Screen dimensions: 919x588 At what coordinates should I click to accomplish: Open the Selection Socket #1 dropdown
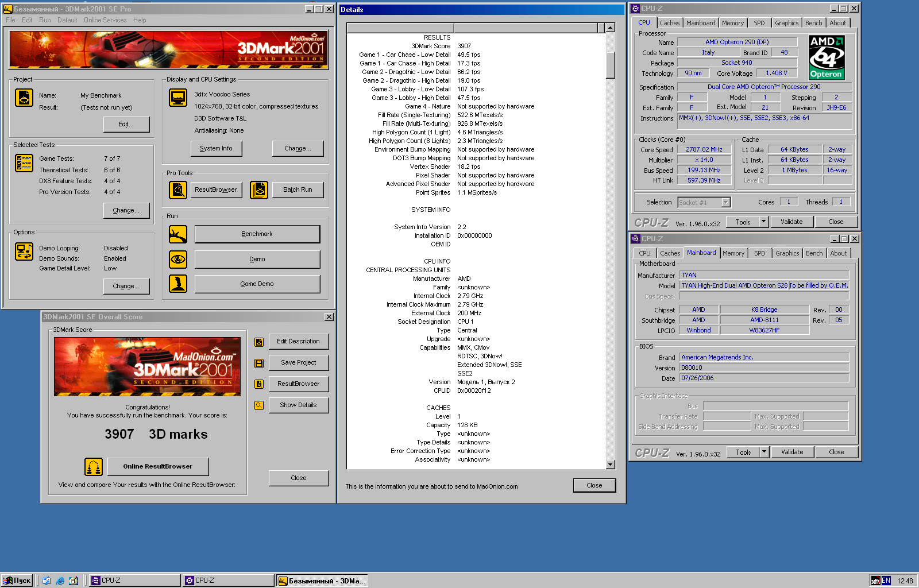tap(726, 202)
